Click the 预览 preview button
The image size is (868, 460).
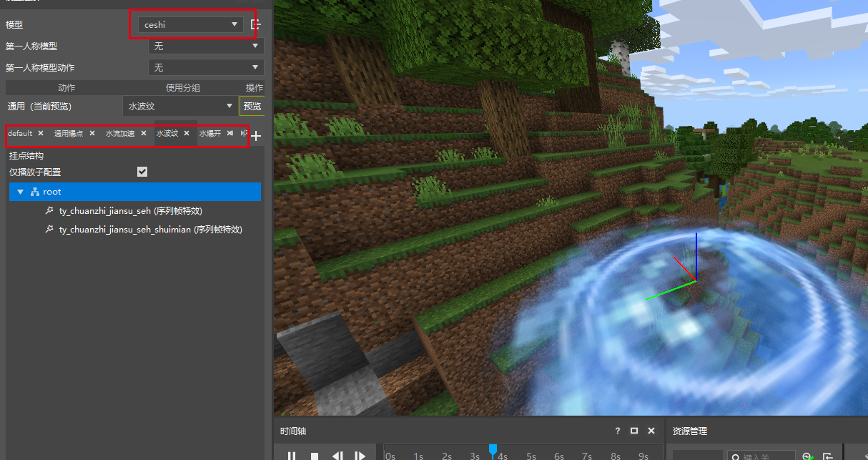252,106
